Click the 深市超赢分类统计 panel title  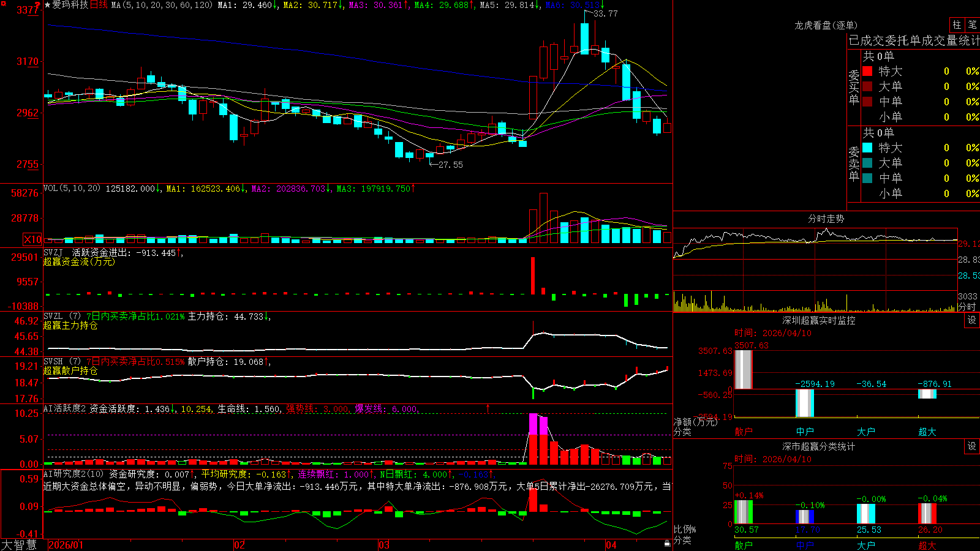coord(819,446)
